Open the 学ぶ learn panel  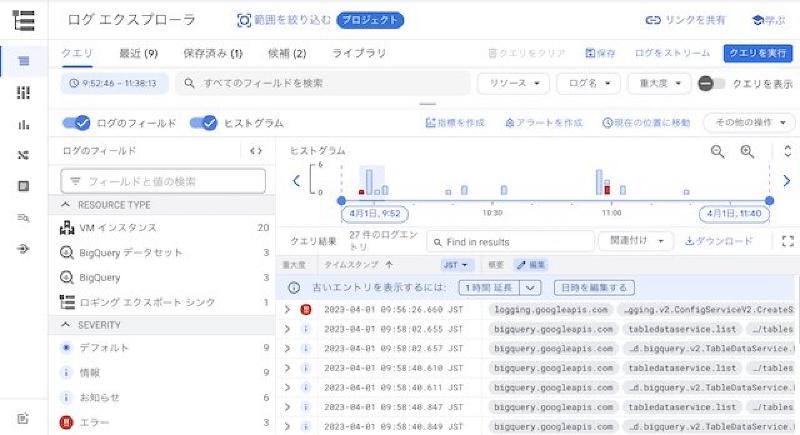[768, 20]
